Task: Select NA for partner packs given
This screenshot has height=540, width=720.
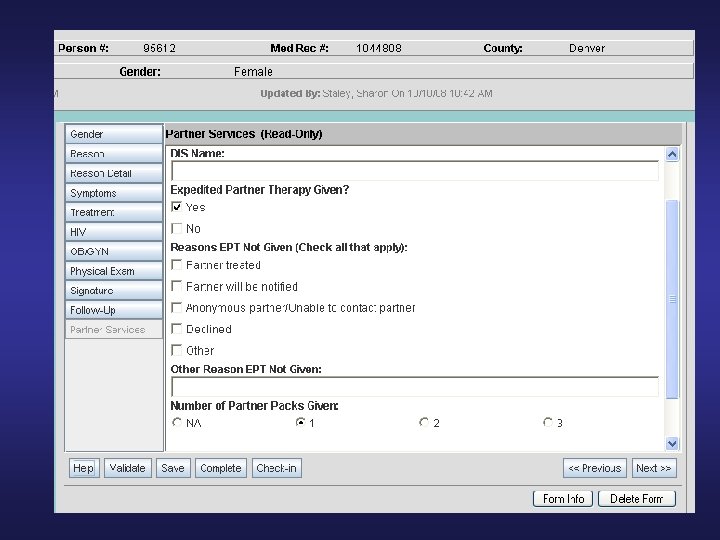Action: coord(177,422)
